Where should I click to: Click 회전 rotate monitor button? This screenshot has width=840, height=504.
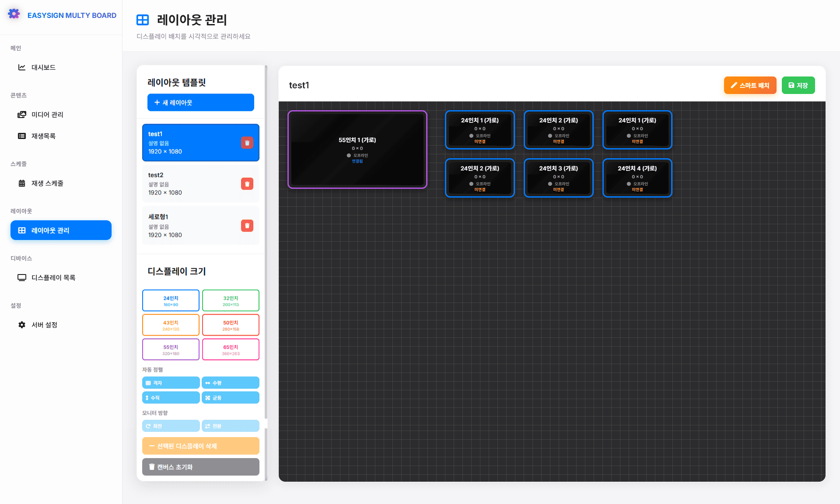click(x=171, y=426)
